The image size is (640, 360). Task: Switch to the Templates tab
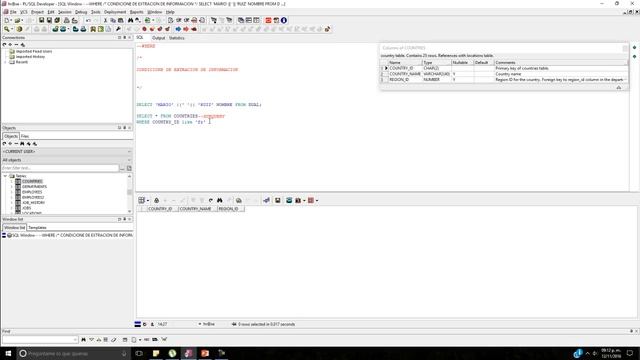tap(37, 227)
